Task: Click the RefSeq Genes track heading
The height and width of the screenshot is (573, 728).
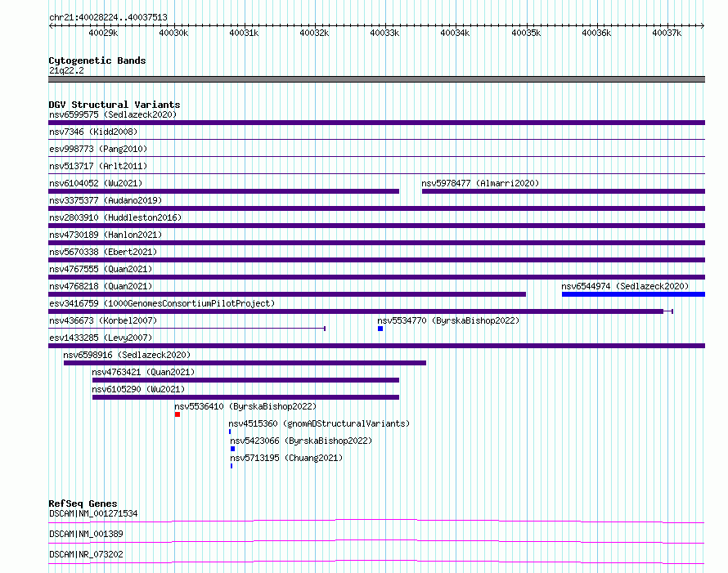Action: point(83,504)
